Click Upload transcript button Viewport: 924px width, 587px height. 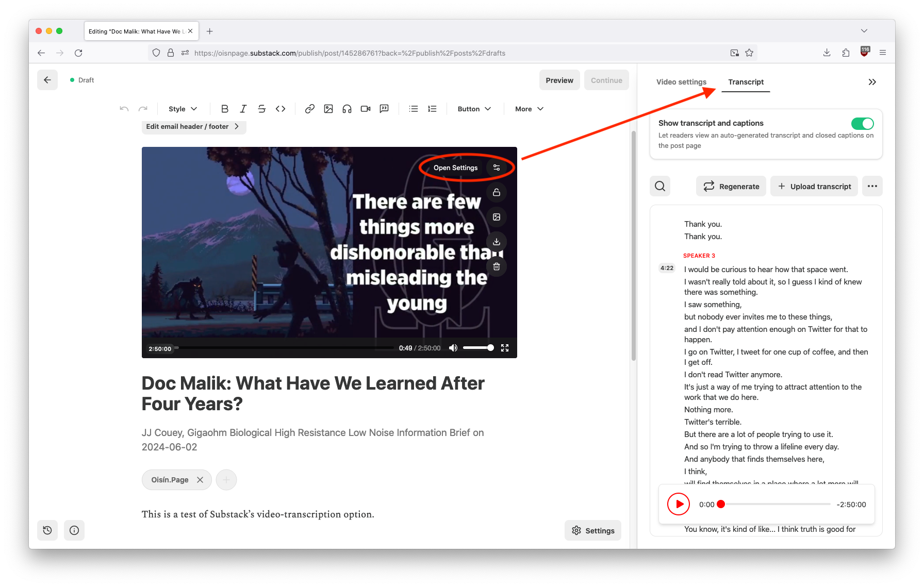pos(814,186)
